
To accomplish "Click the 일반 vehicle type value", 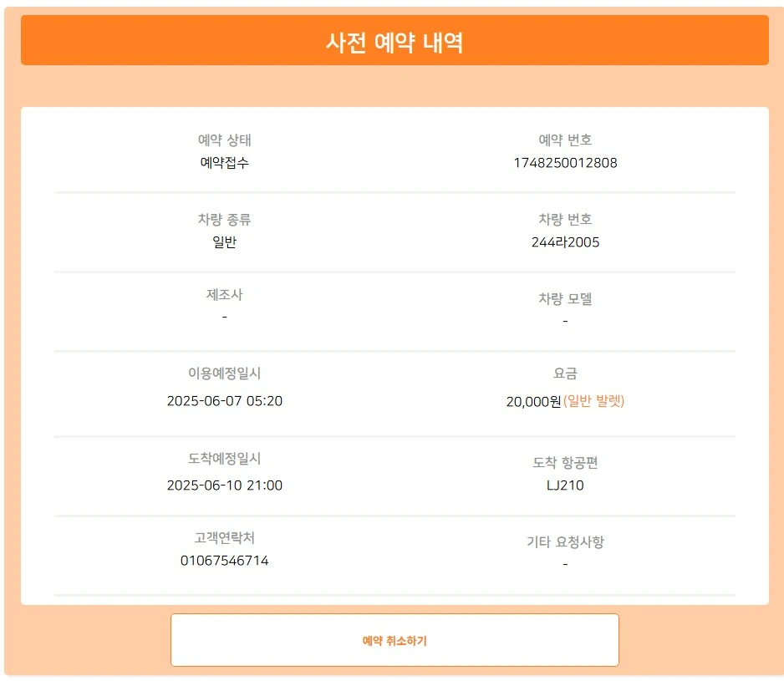I will click(x=223, y=242).
